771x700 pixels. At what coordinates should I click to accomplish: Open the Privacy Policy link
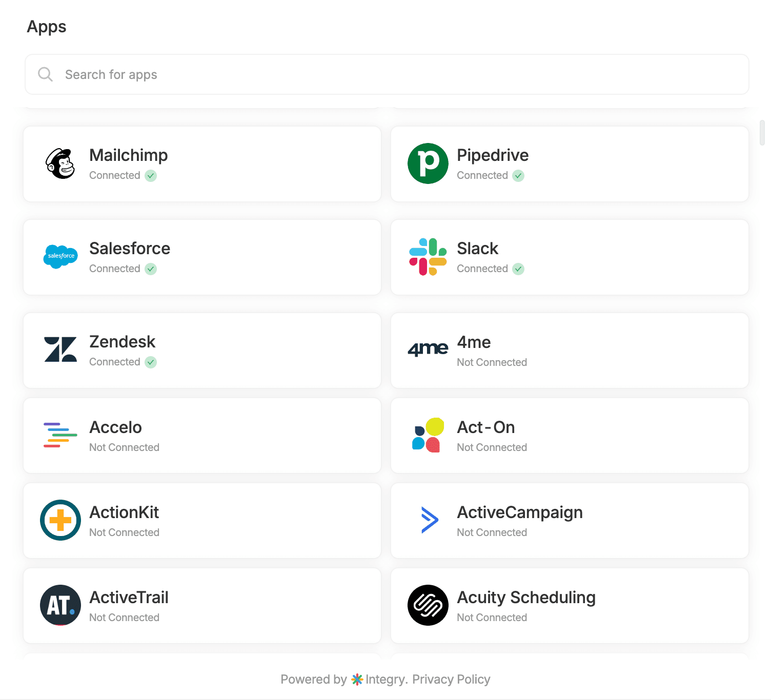(x=451, y=680)
